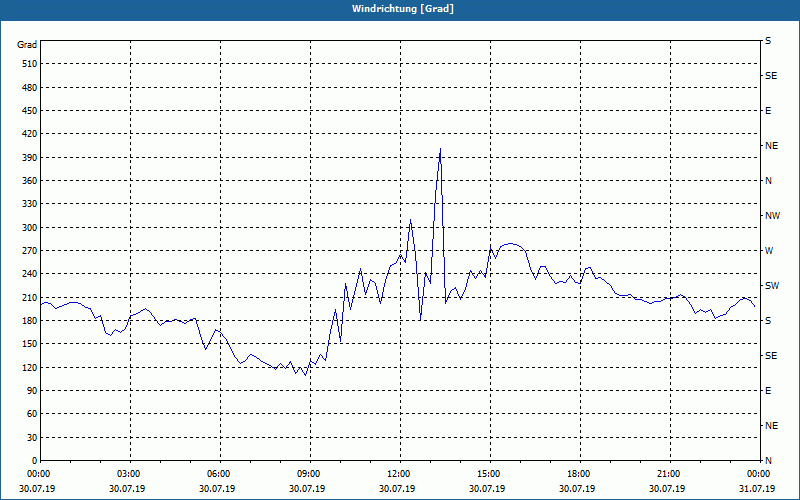Click the 30 y-axis label
The height and width of the screenshot is (500, 800).
32,437
